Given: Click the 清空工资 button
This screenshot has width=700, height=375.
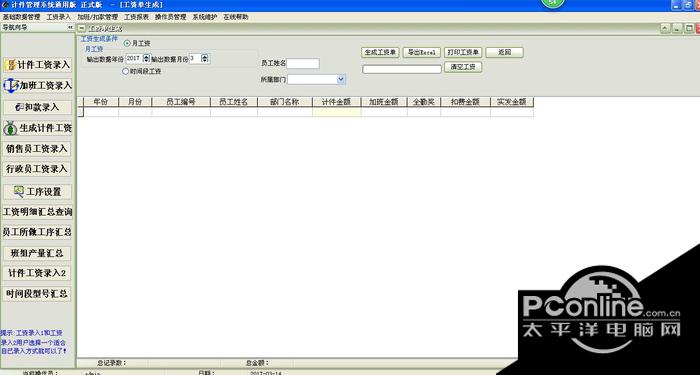Looking at the screenshot, I should click(463, 67).
